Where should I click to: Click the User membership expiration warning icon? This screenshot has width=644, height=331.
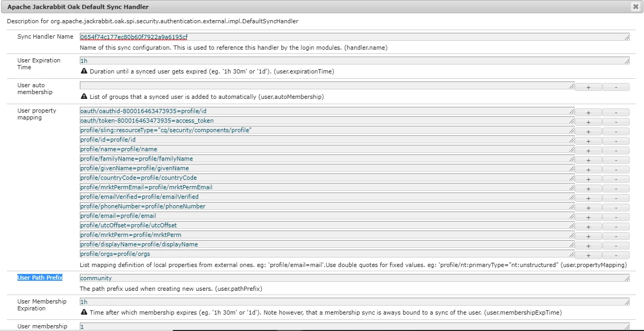84,312
